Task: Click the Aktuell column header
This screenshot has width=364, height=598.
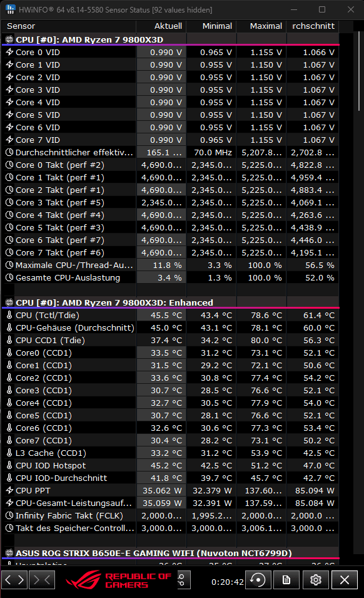Action: (x=168, y=26)
